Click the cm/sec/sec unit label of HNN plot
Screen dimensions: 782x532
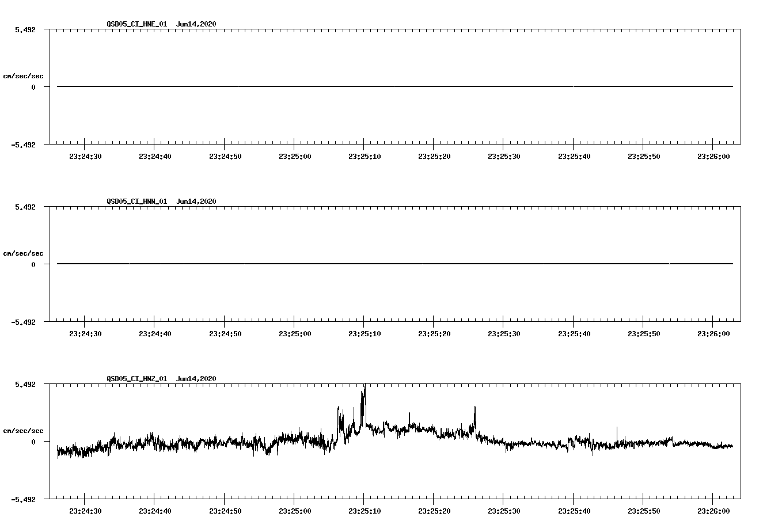[23, 253]
